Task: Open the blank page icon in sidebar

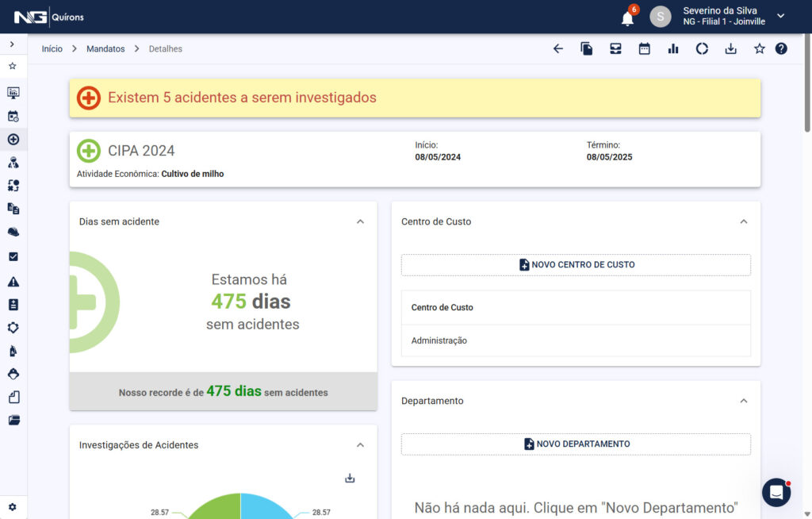Action: click(x=13, y=397)
